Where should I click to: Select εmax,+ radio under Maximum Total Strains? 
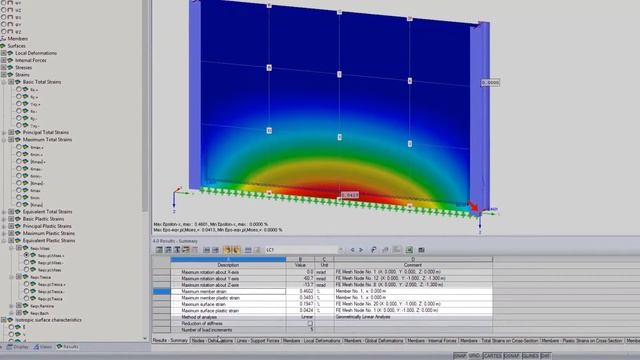[x=19, y=147]
